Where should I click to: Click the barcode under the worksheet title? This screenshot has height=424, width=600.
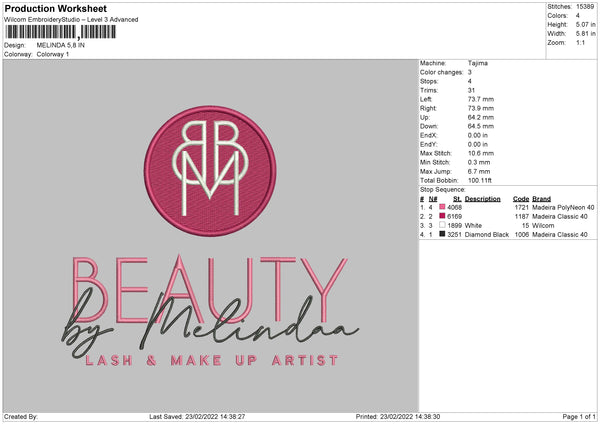point(60,32)
